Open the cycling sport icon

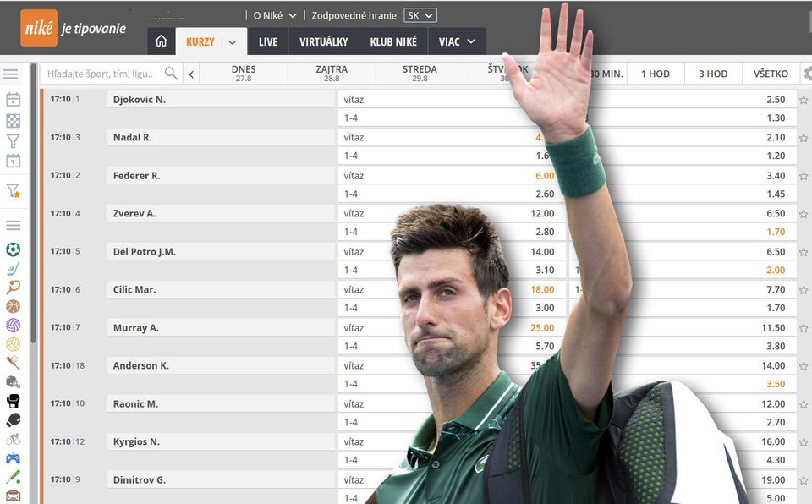(13, 439)
